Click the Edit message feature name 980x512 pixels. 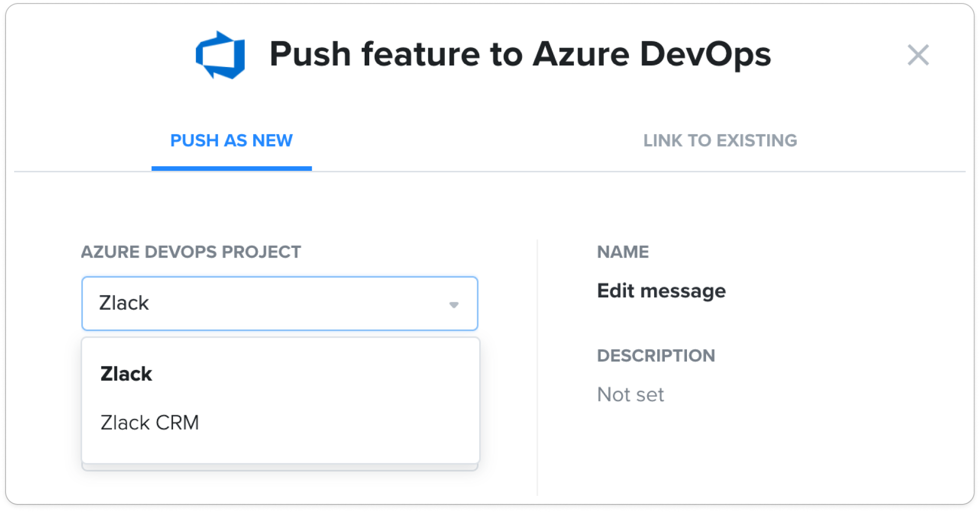click(661, 291)
